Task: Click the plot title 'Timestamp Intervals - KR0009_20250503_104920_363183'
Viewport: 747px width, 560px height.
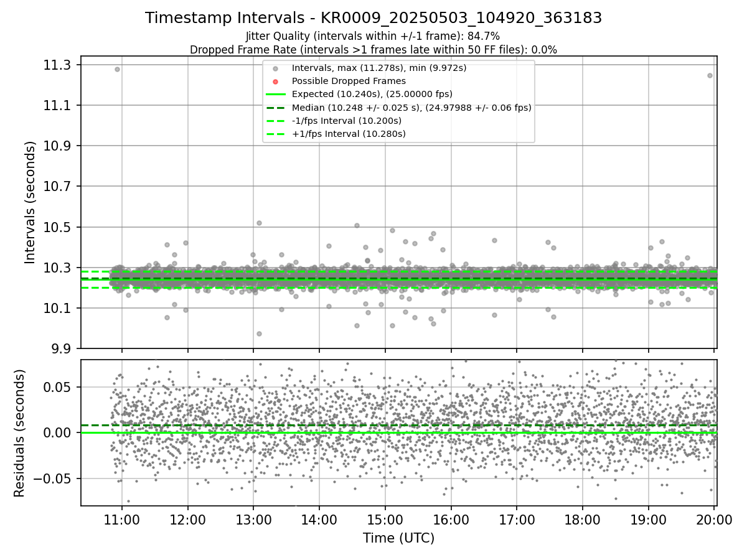Action: click(374, 18)
